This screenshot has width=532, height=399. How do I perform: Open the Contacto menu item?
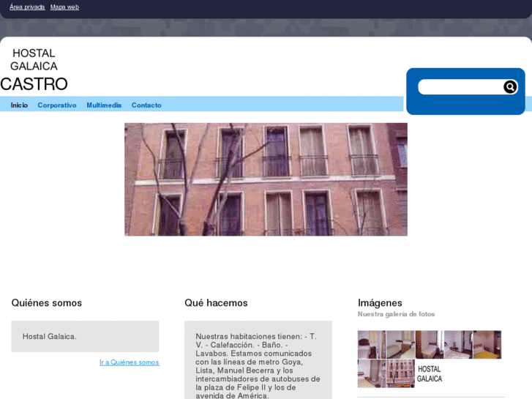pos(146,105)
